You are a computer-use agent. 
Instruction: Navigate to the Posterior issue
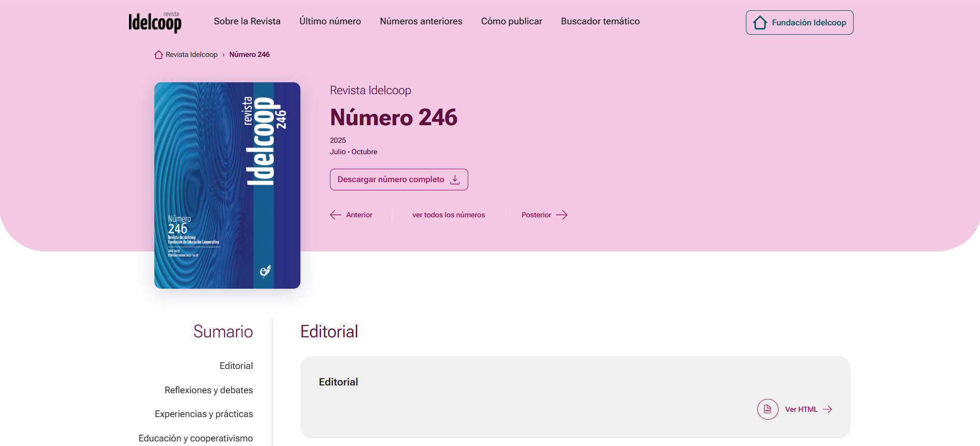click(x=544, y=215)
